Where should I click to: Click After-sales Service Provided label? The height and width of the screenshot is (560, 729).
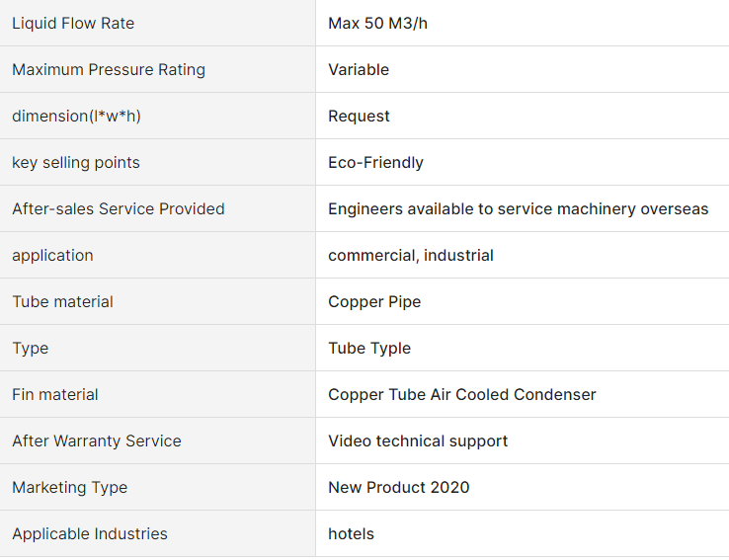[x=119, y=209]
